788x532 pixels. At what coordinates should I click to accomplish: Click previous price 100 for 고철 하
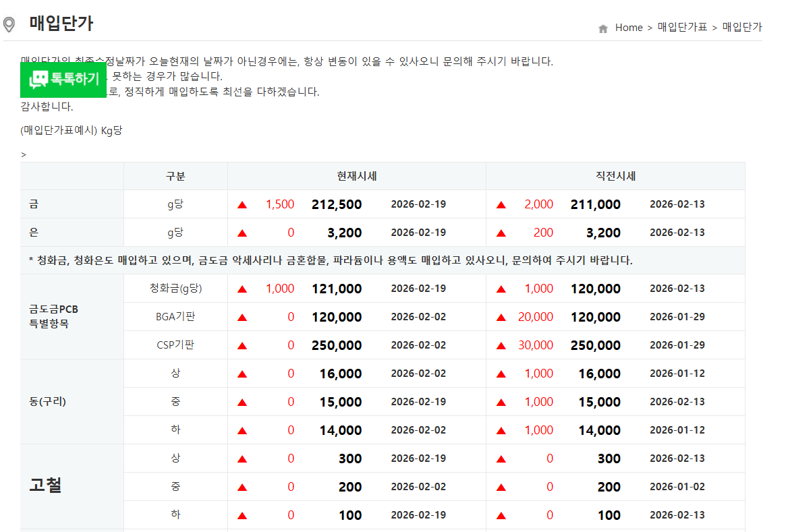(x=609, y=515)
